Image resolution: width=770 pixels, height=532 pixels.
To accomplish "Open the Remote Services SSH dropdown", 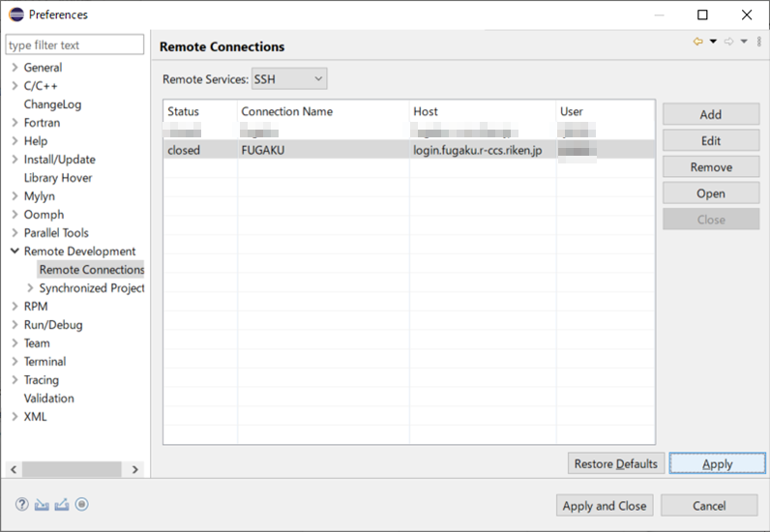I will click(289, 79).
